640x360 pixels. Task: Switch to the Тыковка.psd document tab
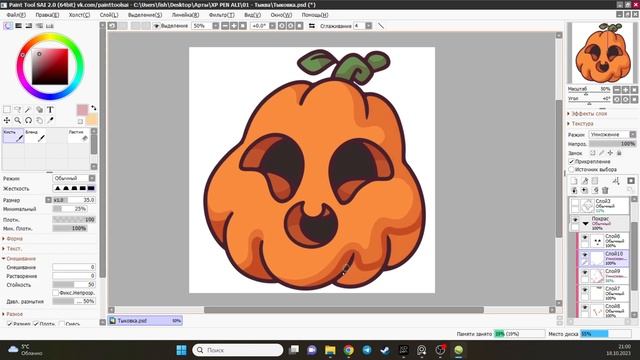[145, 321]
